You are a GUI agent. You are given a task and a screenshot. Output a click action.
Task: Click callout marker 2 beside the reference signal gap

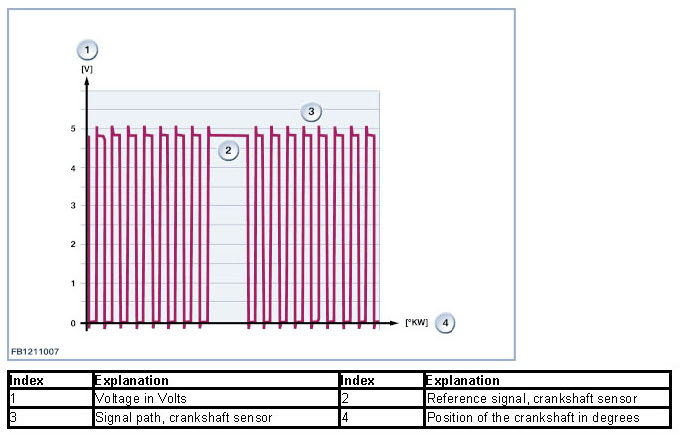(228, 150)
